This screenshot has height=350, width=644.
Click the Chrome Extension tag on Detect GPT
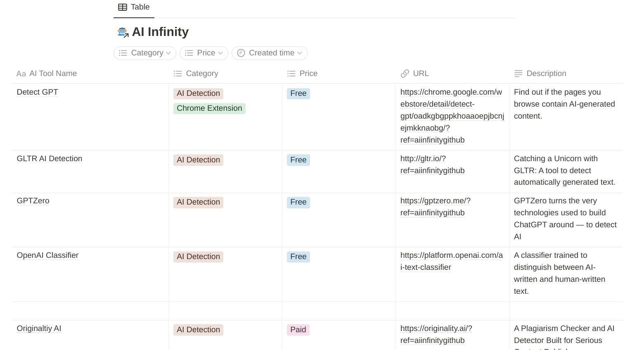pos(209,108)
